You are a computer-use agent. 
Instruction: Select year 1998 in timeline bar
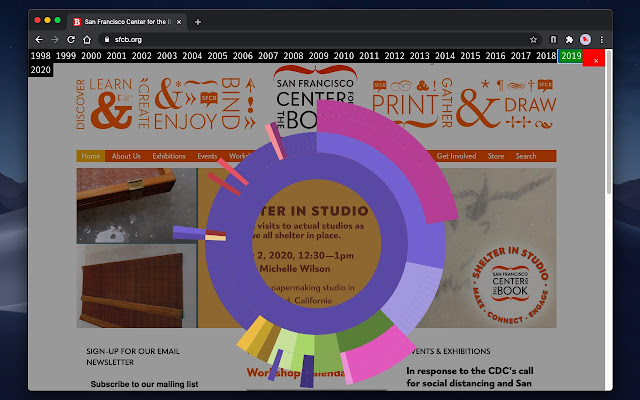pyautogui.click(x=41, y=56)
